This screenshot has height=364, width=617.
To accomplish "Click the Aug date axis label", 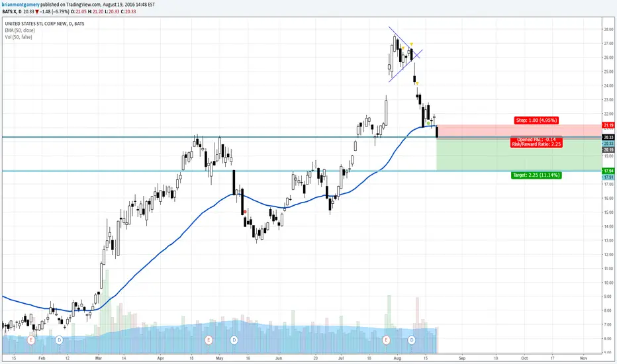I will point(397,358).
